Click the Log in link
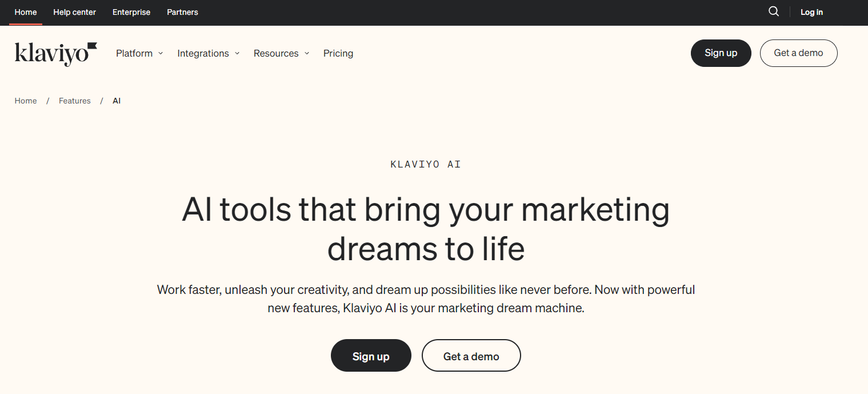 (811, 11)
